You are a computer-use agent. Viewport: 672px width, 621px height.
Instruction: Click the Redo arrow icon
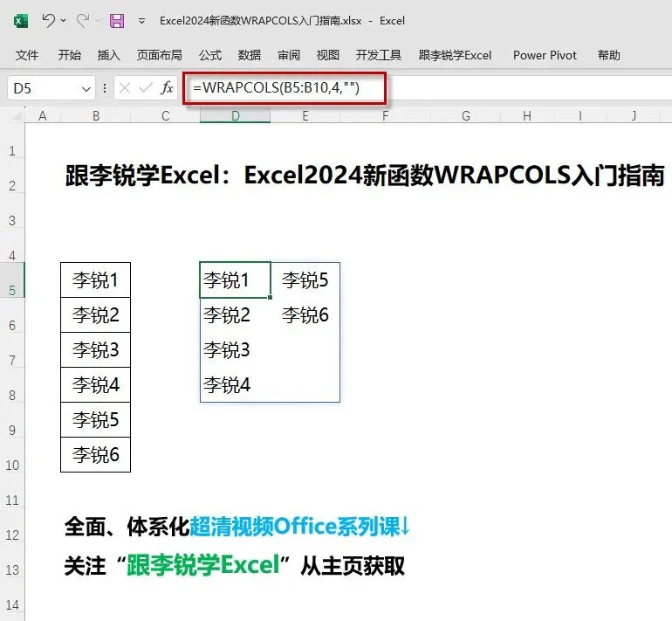point(83,20)
